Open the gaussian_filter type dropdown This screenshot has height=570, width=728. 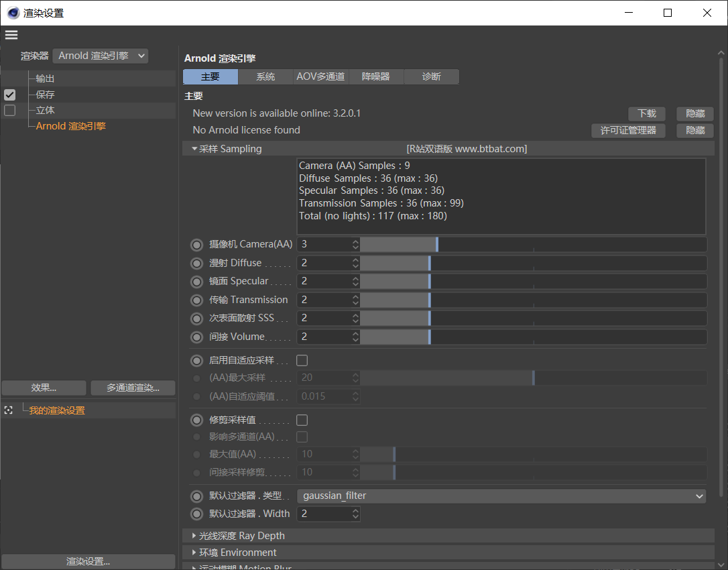pos(501,496)
